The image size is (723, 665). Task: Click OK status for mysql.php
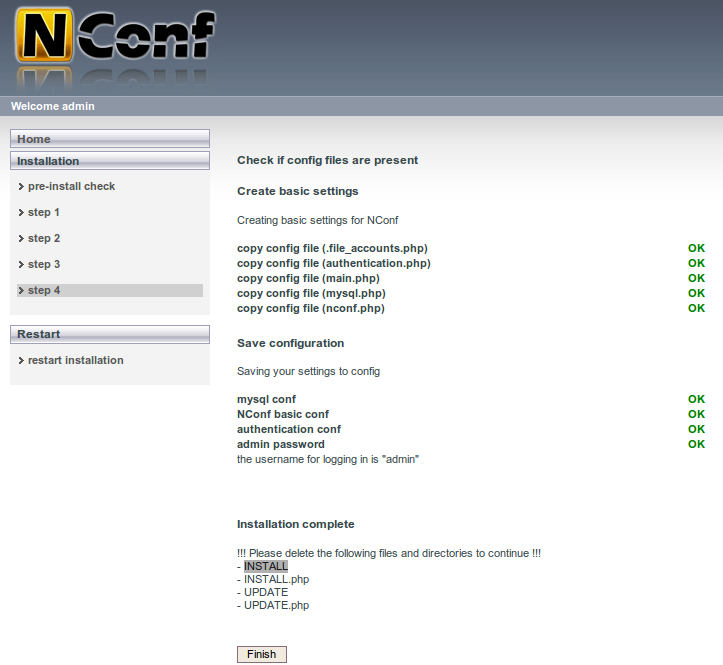[696, 293]
